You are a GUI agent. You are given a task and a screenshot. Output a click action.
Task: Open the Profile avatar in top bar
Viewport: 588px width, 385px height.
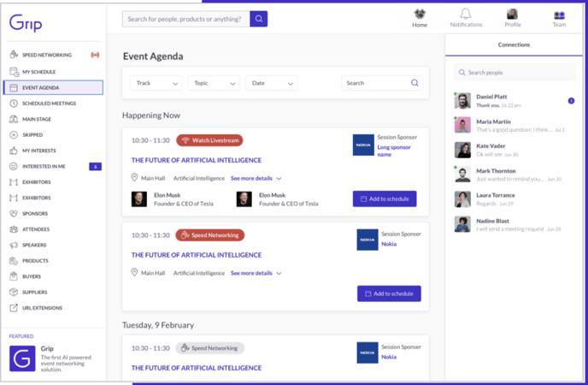click(513, 18)
